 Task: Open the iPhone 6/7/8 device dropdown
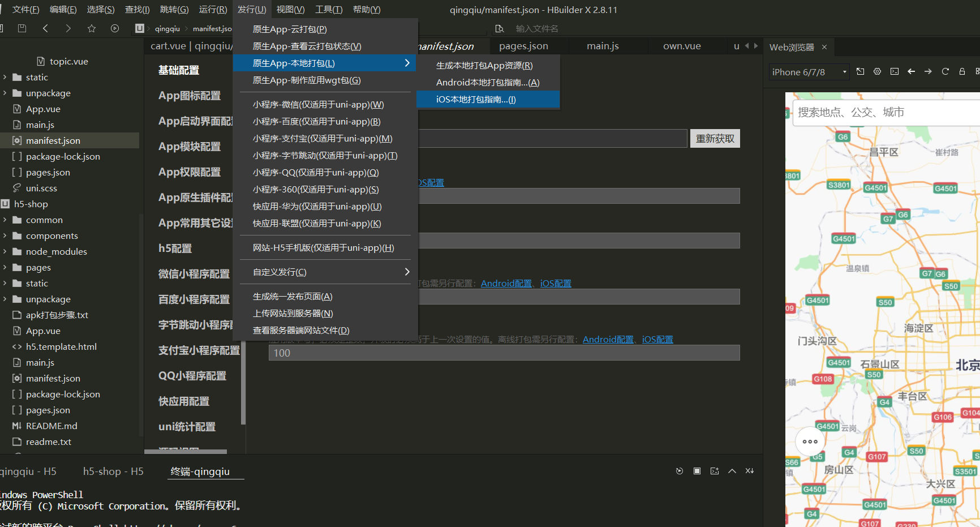808,71
